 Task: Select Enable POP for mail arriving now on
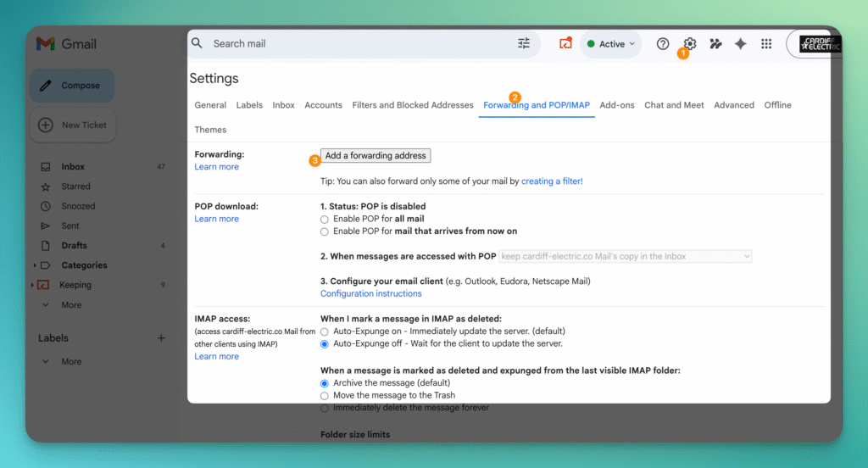point(325,231)
